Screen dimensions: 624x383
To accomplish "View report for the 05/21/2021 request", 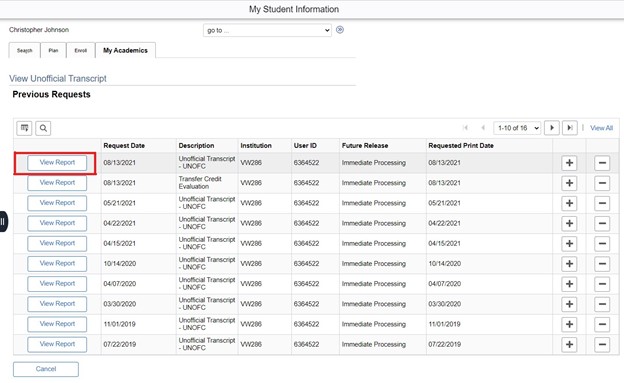I will 57,203.
